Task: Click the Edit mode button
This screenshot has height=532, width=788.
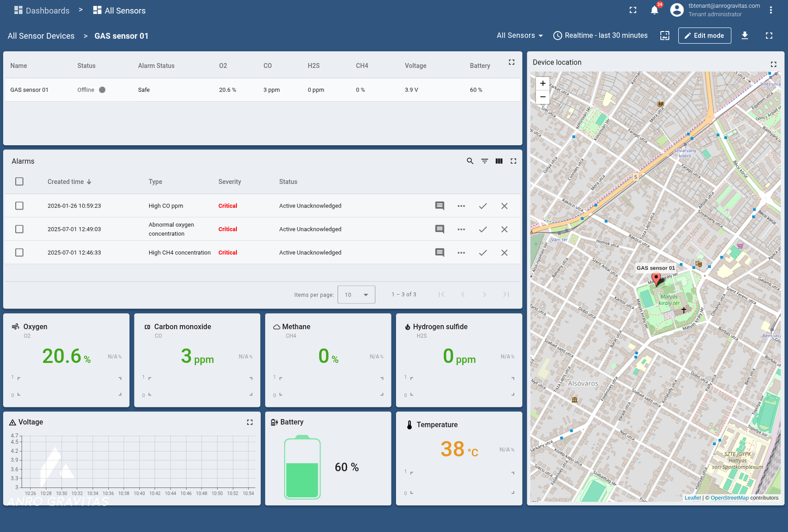Action: point(704,35)
